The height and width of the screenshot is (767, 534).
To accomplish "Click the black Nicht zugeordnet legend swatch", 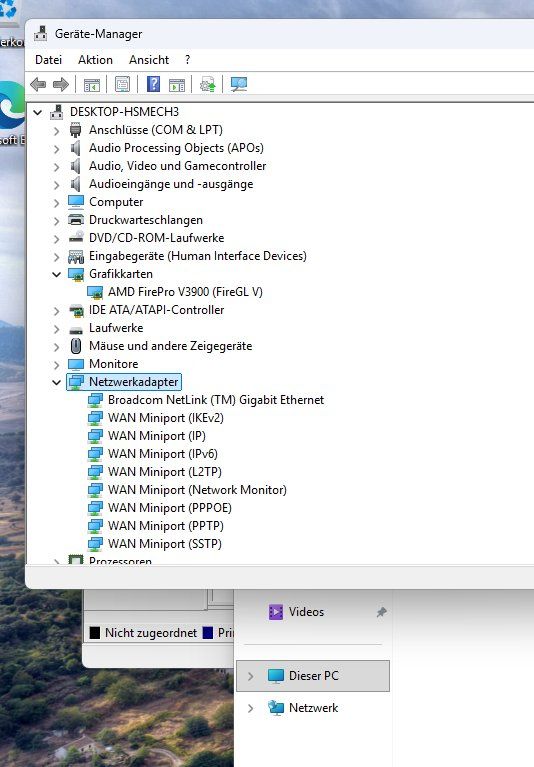I will tap(95, 633).
